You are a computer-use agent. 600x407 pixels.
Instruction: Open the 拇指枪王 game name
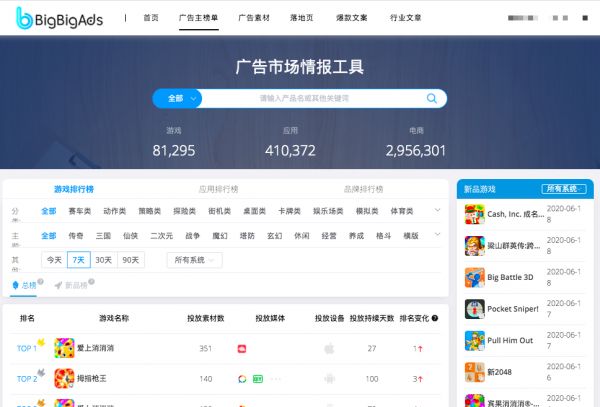click(91, 378)
